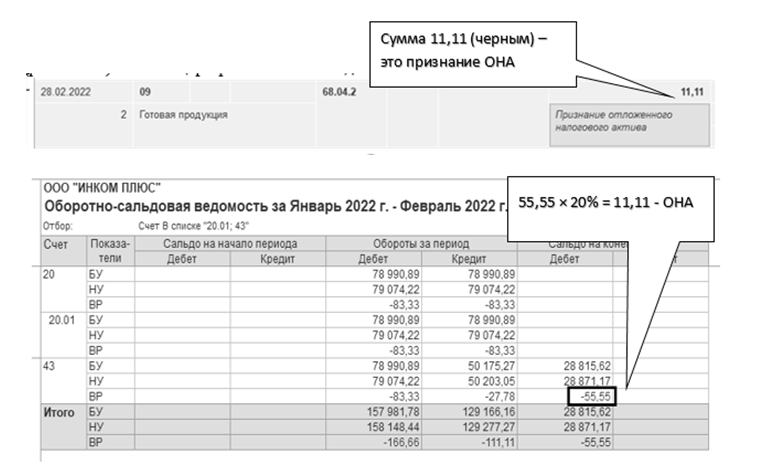The image size is (757, 471).
Task: Click organization name ООО "ИНКОМ ПЛЮС"
Action: click(102, 188)
